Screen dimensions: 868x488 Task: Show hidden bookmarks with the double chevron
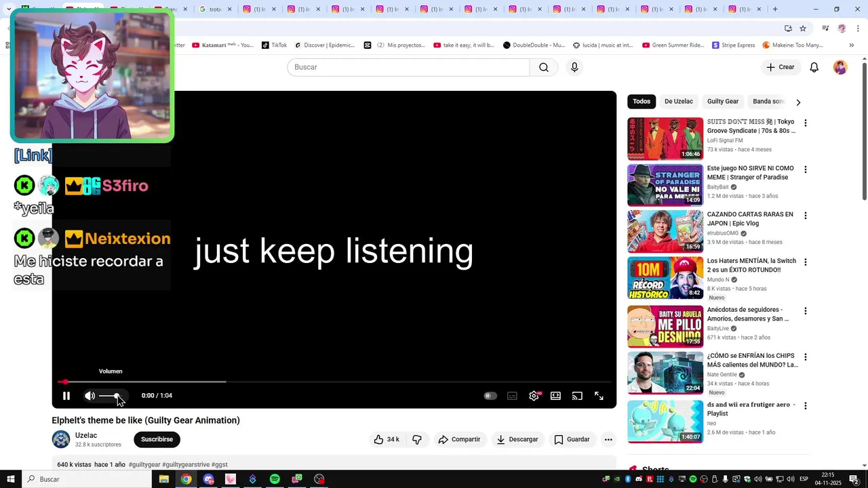(x=851, y=45)
